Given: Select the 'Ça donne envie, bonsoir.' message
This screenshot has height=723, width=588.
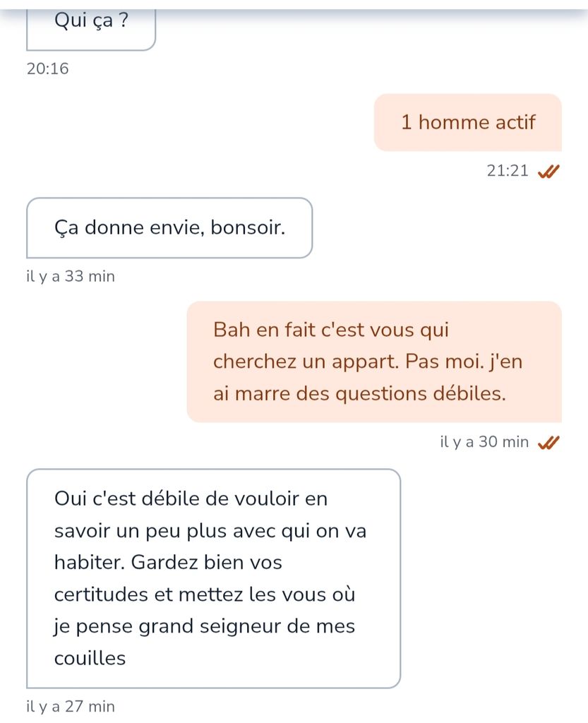Looking at the screenshot, I should pyautogui.click(x=169, y=228).
